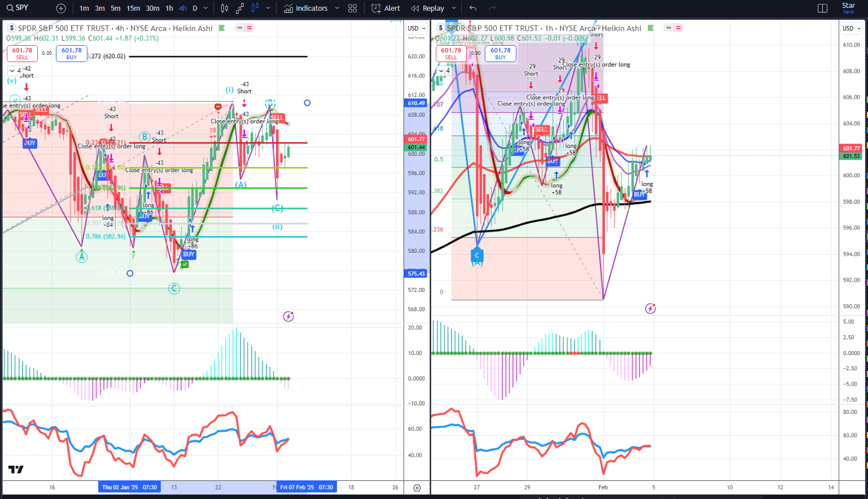Save the Star chart layout

click(x=848, y=8)
